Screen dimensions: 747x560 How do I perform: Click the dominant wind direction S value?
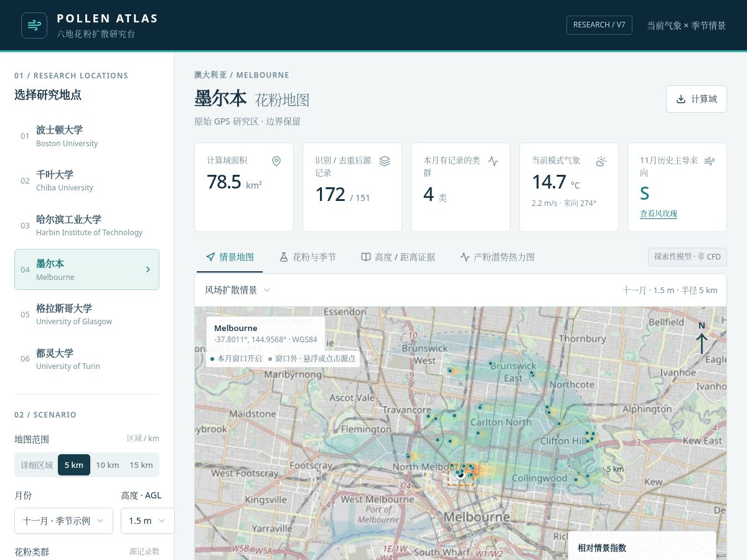[645, 194]
